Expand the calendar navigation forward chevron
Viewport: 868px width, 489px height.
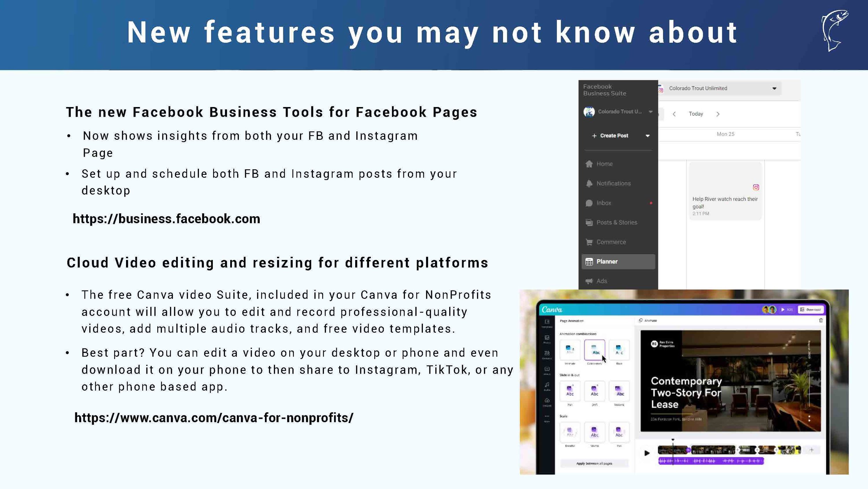[x=718, y=114]
